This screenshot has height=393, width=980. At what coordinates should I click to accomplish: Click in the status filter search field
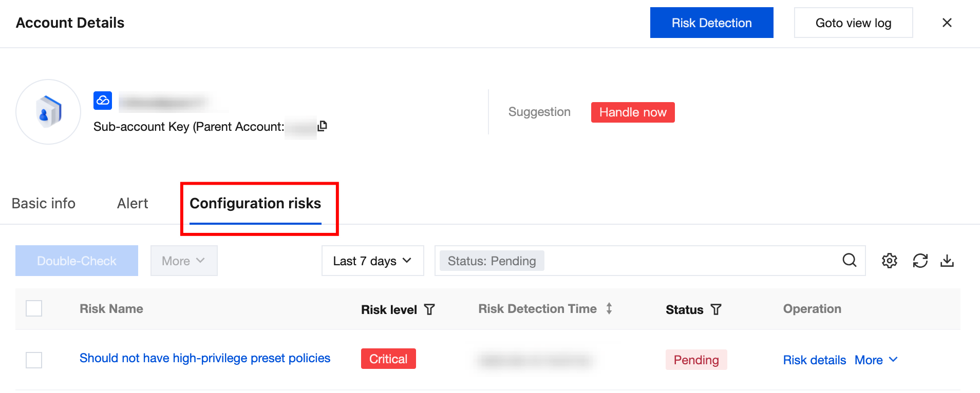click(688, 261)
